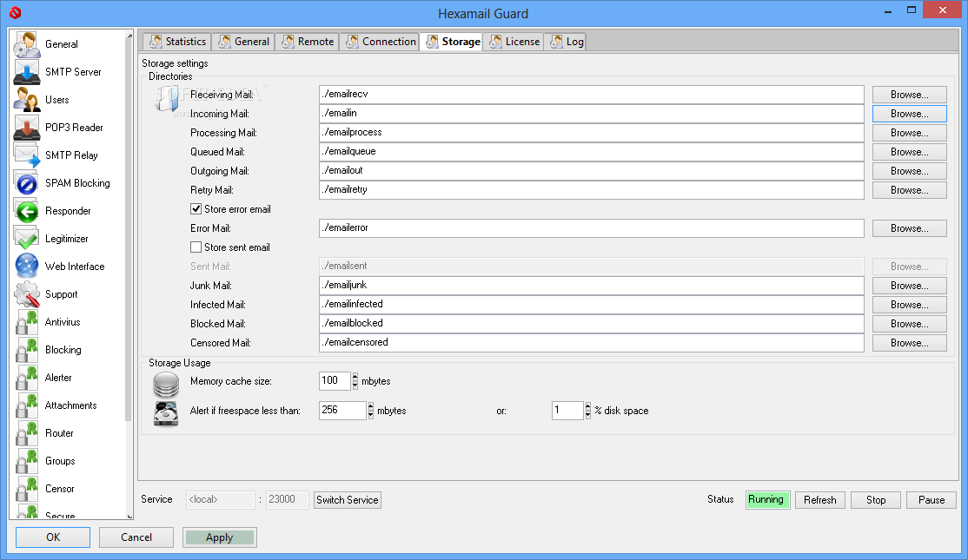Uncheck Store error email checkbox
The width and height of the screenshot is (968, 560).
pos(196,209)
